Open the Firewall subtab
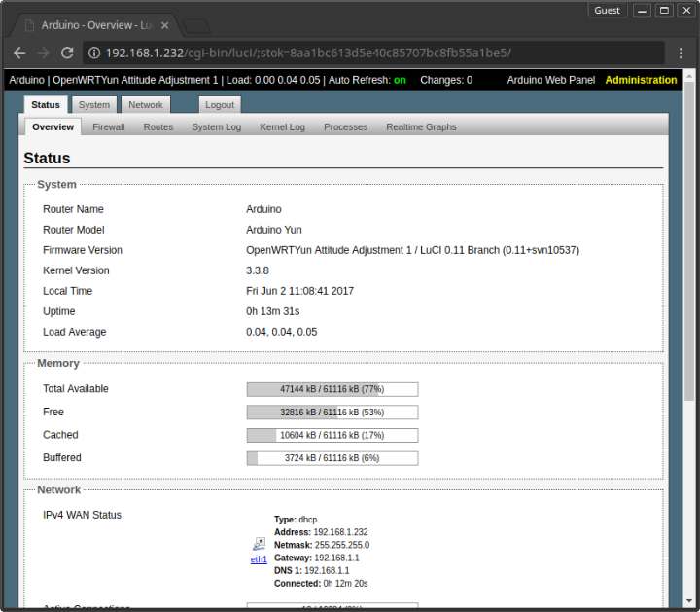This screenshot has height=612, width=700. [x=109, y=126]
